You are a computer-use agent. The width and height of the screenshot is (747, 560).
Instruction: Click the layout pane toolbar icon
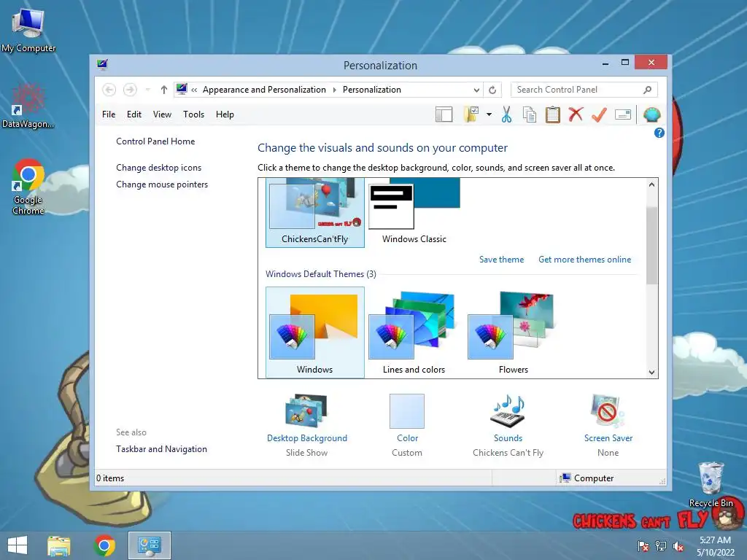pos(444,114)
